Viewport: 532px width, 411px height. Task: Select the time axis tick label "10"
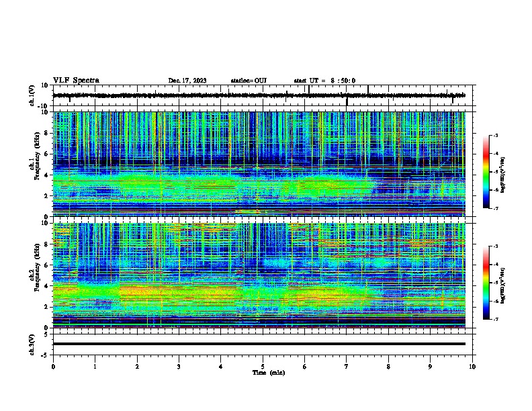pos(472,367)
